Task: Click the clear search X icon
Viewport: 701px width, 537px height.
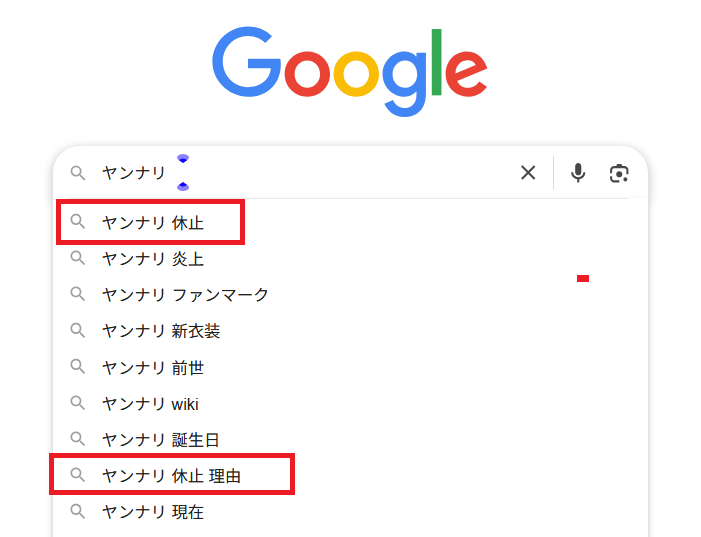Action: coord(528,173)
